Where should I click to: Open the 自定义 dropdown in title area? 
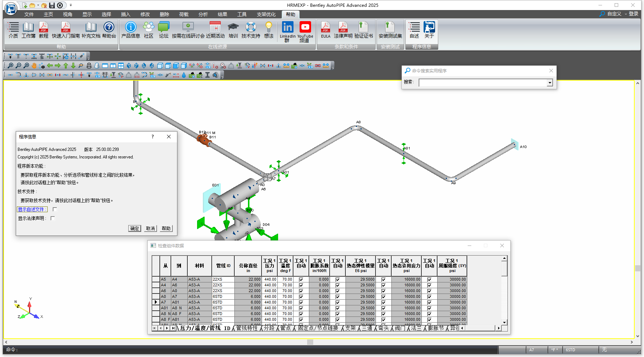(x=614, y=14)
